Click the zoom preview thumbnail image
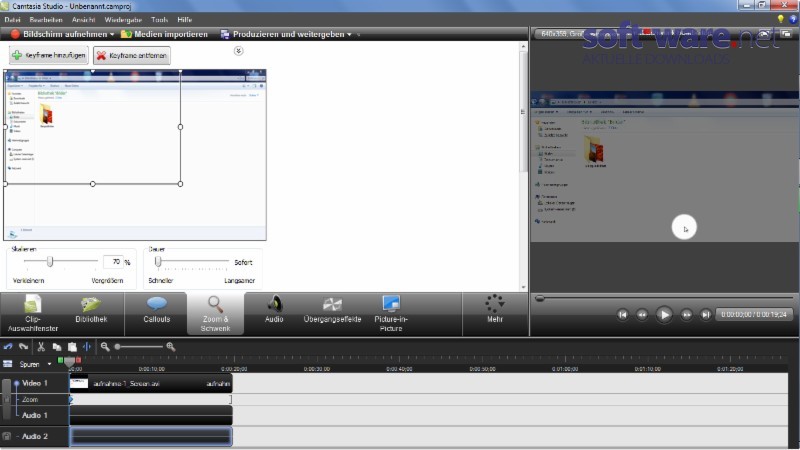This screenshot has height=450, width=800. tap(135, 155)
